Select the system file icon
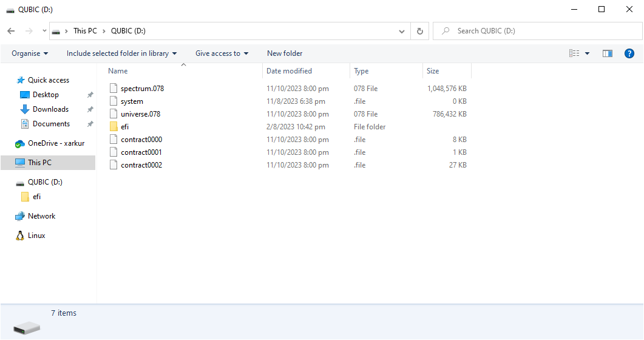 [114, 101]
